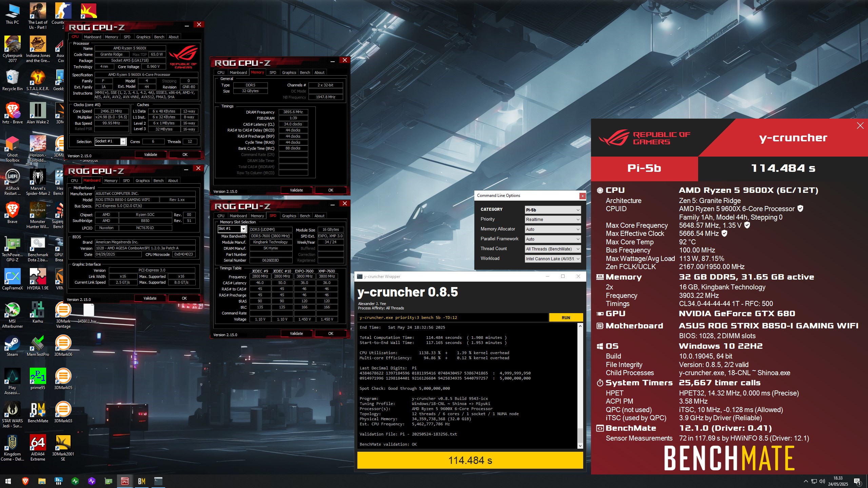Open the Slot #1 memory slot dropdown
This screenshot has height=488, width=868.
(x=232, y=229)
